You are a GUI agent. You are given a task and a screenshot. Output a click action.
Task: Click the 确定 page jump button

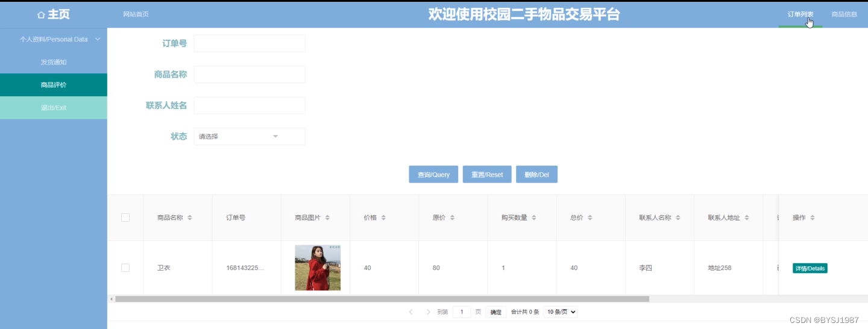tap(495, 312)
